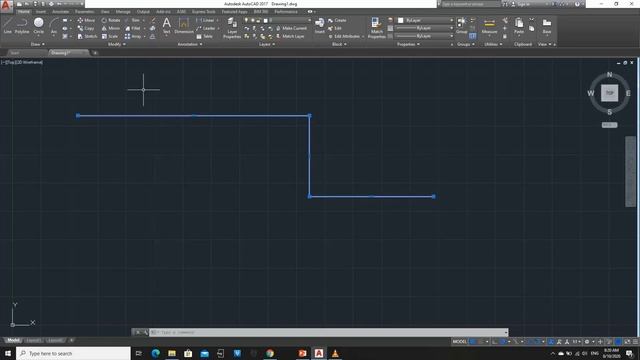Click Match Layer button
640x360 pixels.
pyautogui.click(x=290, y=36)
